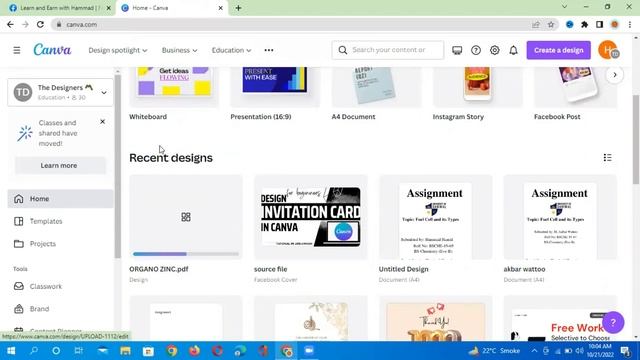Click Create a design button
This screenshot has height=360, width=640.
[558, 50]
